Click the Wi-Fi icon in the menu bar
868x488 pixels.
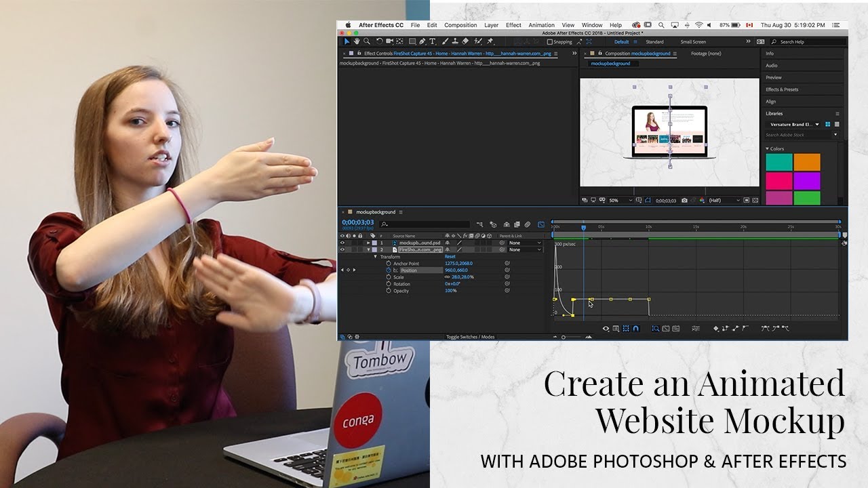click(x=698, y=25)
